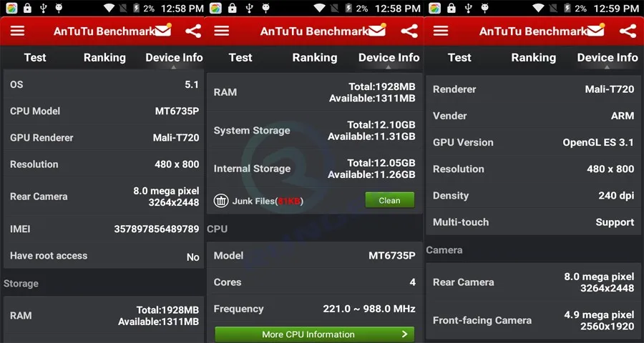
Task: Select Device Info tab in right screenshot
Action: [x=608, y=57]
